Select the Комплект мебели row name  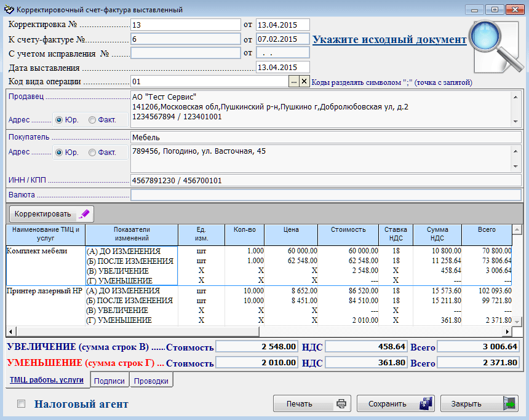click(x=37, y=251)
